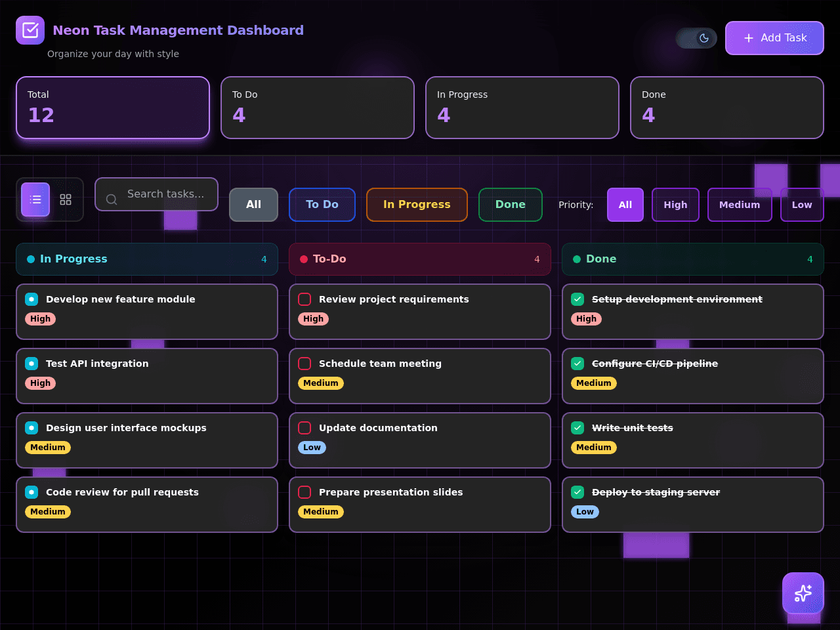Uncheck Write unit tests checkbox
The height and width of the screenshot is (630, 840).
click(577, 428)
